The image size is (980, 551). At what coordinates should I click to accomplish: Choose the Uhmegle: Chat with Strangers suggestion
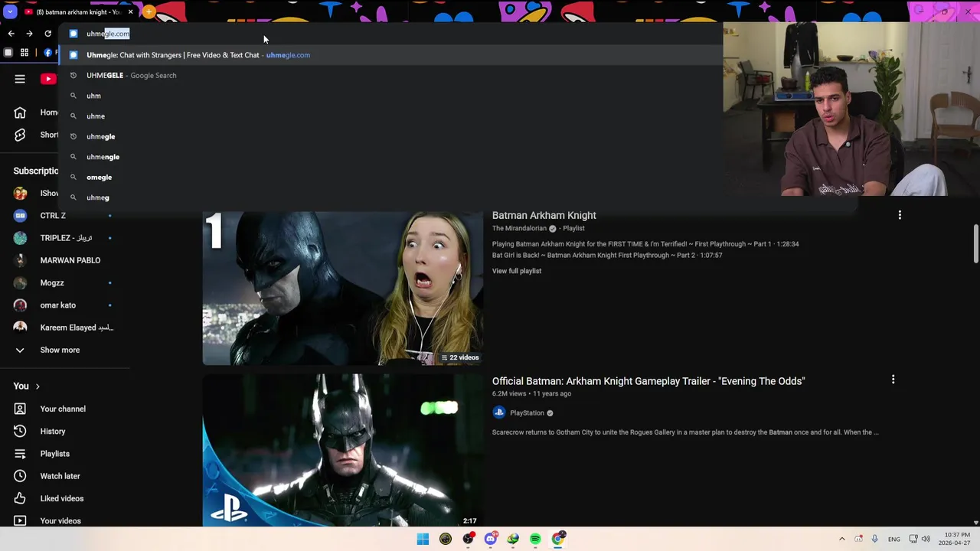click(390, 55)
